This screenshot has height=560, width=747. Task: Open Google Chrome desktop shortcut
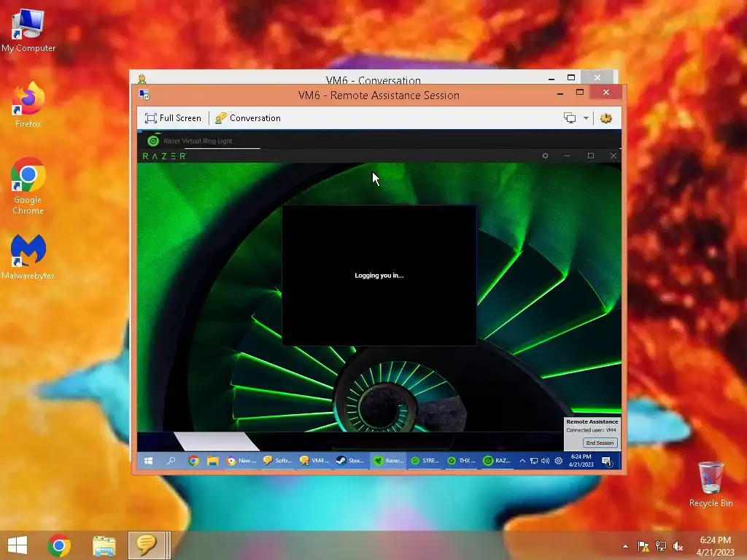point(28,186)
